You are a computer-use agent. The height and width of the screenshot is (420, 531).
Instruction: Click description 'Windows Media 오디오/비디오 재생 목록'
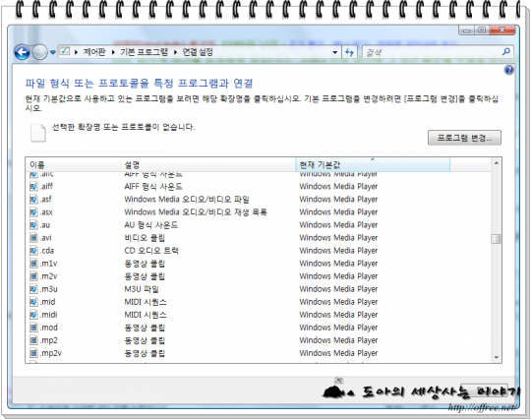pyautogui.click(x=196, y=212)
